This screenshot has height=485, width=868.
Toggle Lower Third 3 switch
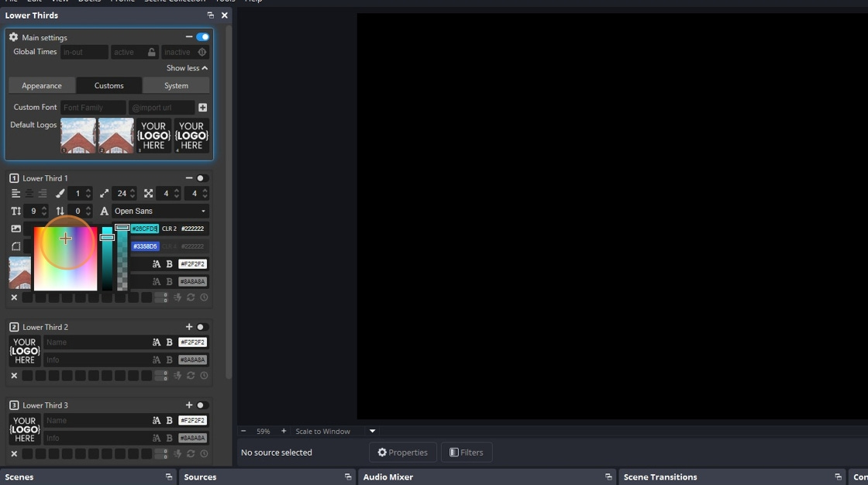coord(202,405)
